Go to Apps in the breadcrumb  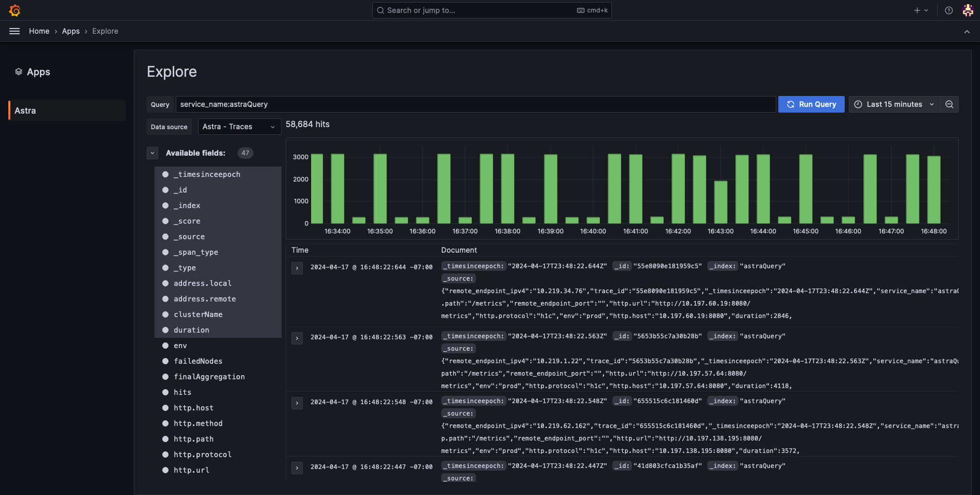click(71, 31)
